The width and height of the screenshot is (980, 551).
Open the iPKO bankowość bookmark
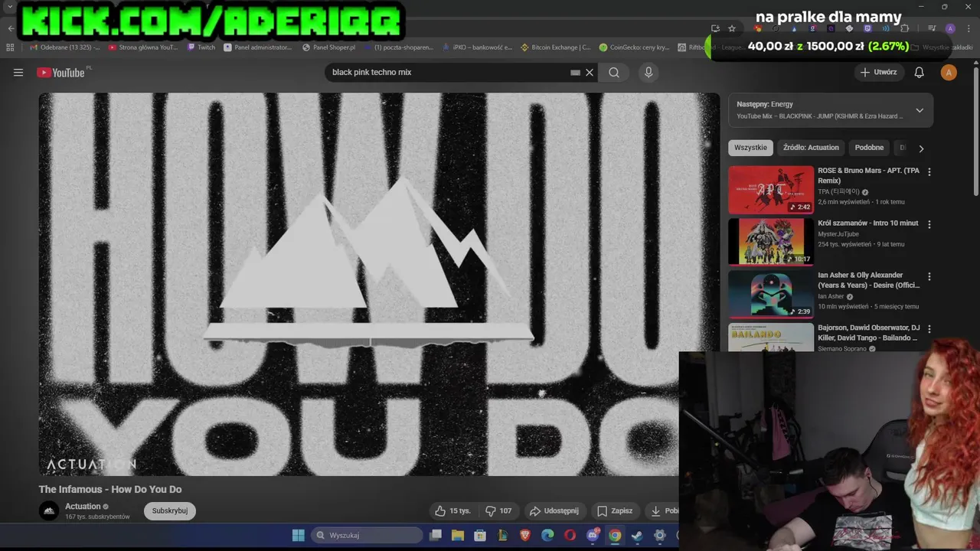pyautogui.click(x=478, y=47)
